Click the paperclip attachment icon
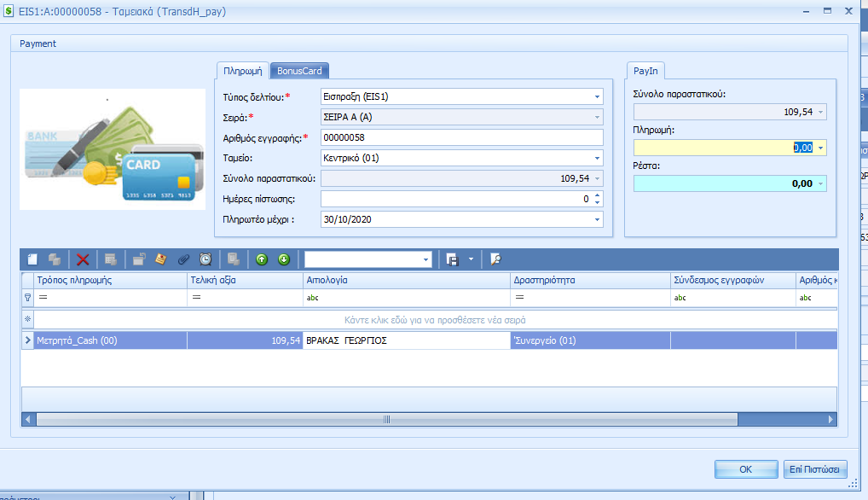868x500 pixels. [183, 259]
